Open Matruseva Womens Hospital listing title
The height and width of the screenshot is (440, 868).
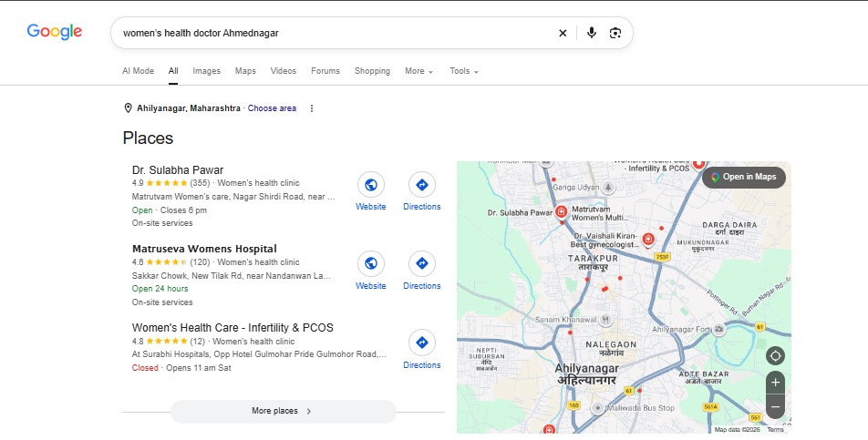tap(204, 249)
